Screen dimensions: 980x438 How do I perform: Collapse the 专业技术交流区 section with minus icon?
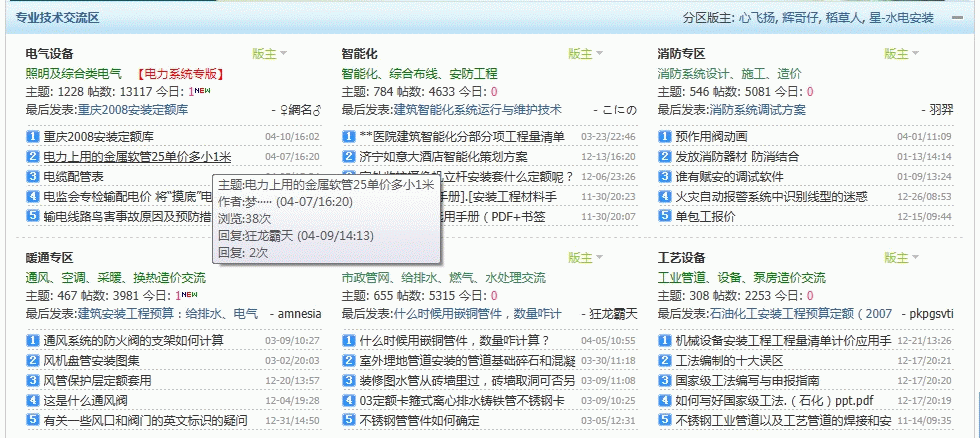(957, 18)
